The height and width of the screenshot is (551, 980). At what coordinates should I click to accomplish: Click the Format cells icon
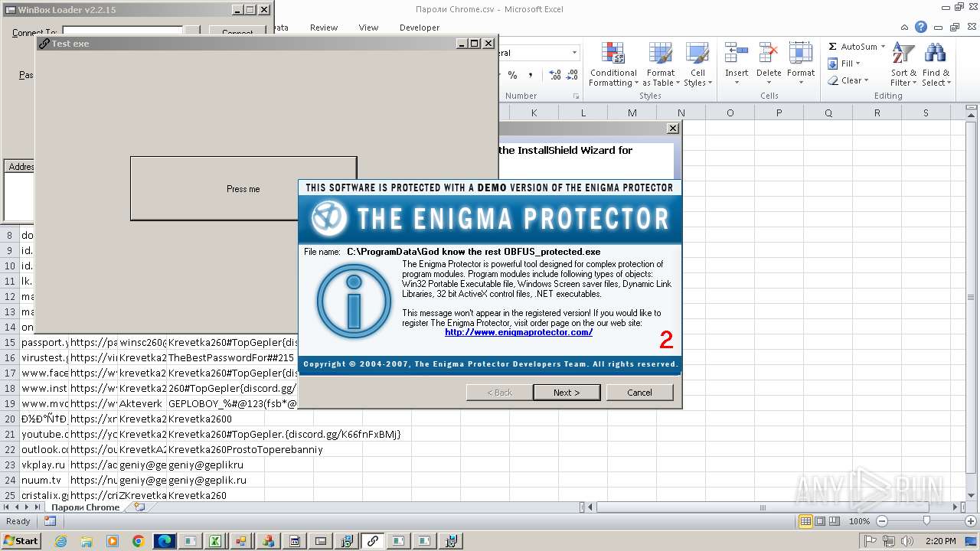pos(801,54)
